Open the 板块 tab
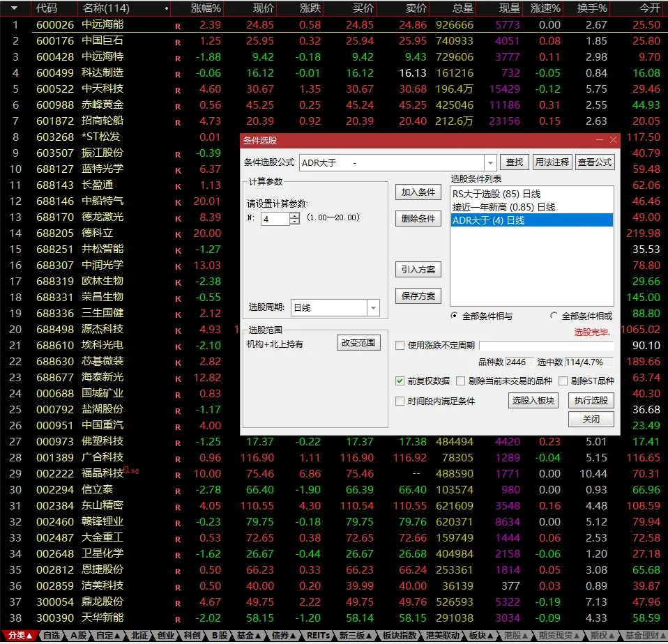Image resolution: width=668 pixels, height=644 pixels. 480,636
